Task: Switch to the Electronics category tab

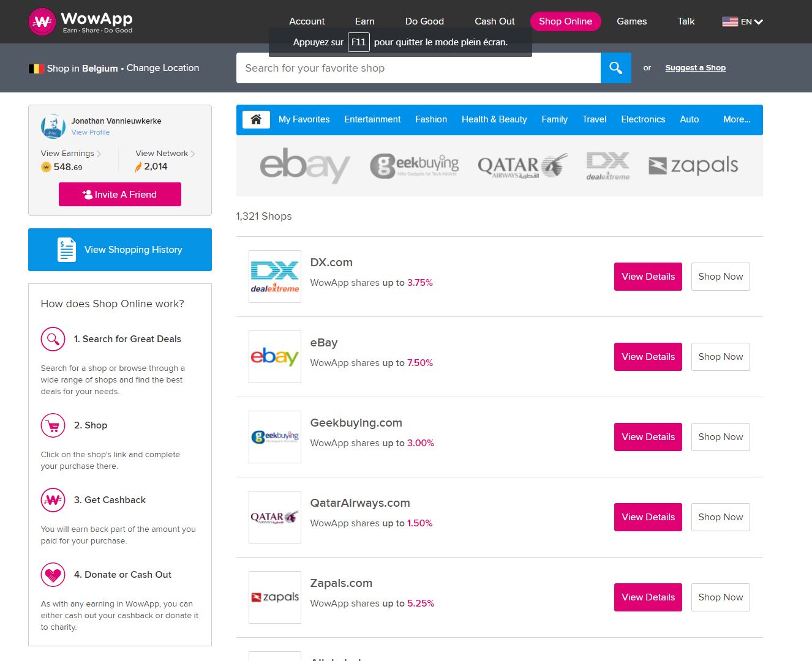Action: click(x=643, y=119)
